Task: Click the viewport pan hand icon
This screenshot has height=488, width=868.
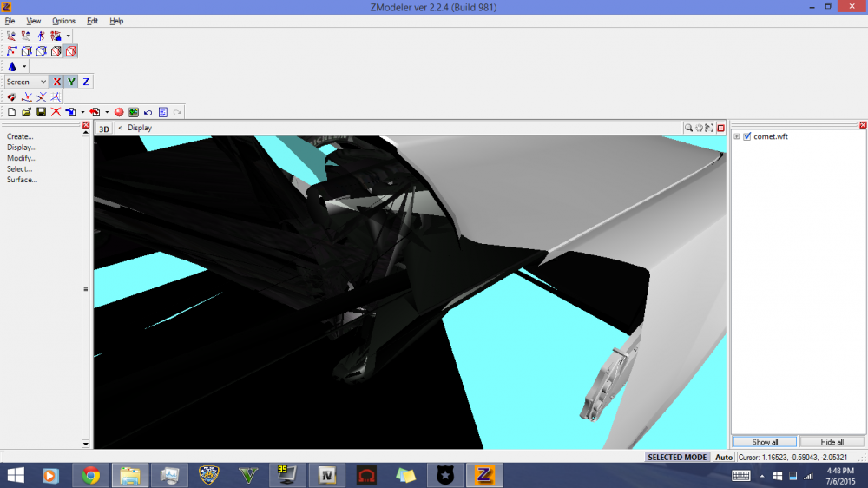Action: click(x=699, y=128)
